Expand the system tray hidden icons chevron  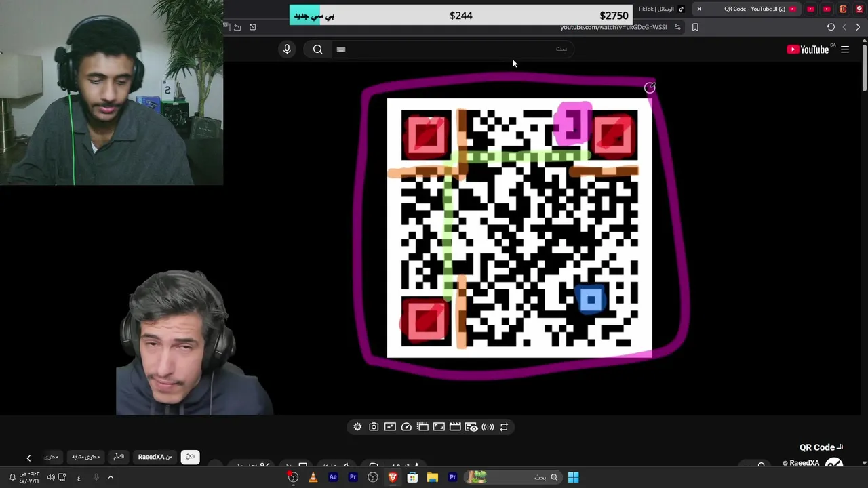pyautogui.click(x=111, y=477)
